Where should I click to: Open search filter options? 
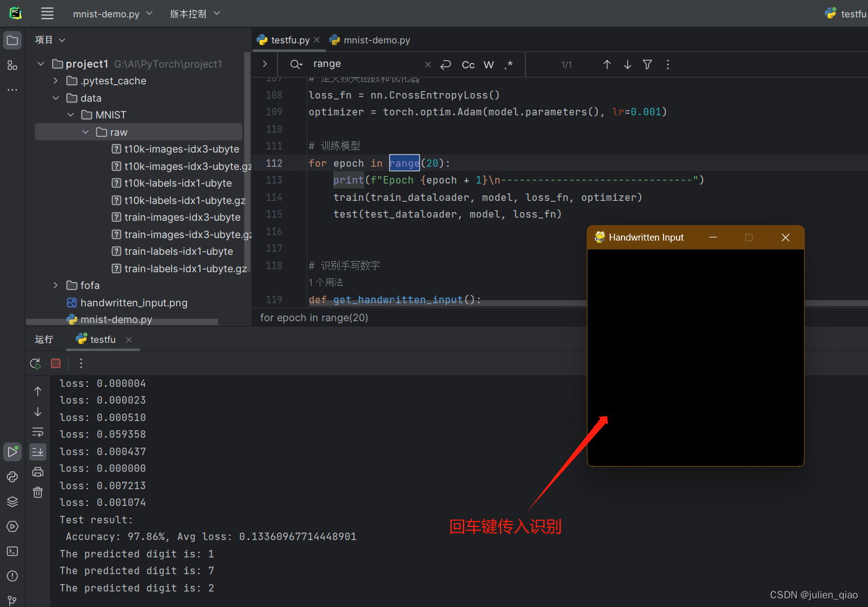pos(647,64)
